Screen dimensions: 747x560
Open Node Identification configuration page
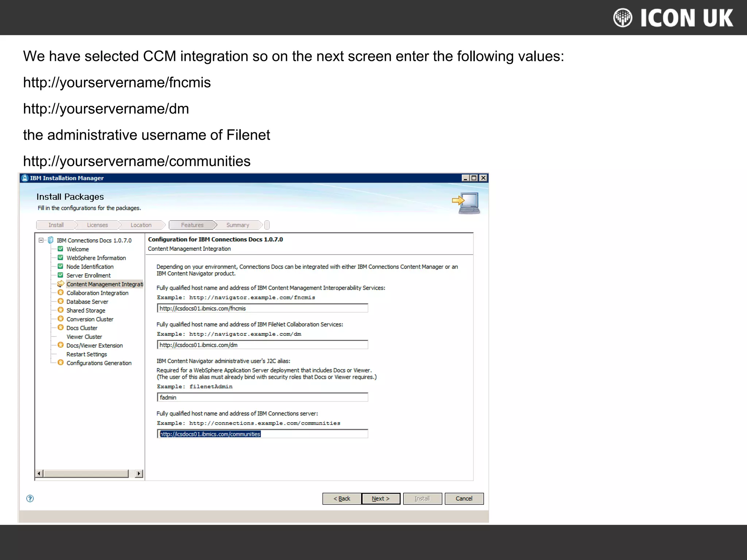pyautogui.click(x=90, y=267)
